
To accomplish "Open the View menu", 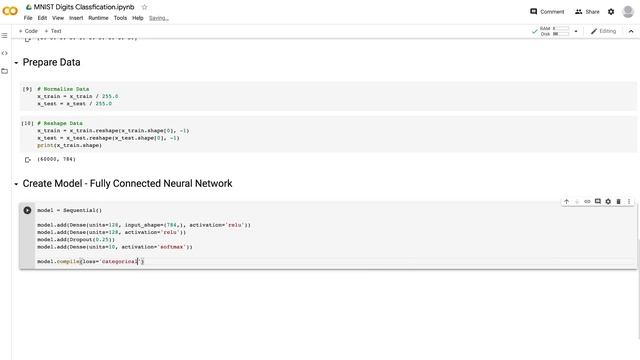I will tap(58, 18).
